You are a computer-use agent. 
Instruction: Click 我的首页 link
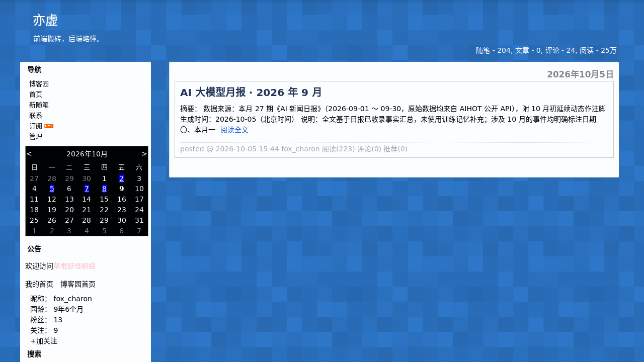point(39,284)
